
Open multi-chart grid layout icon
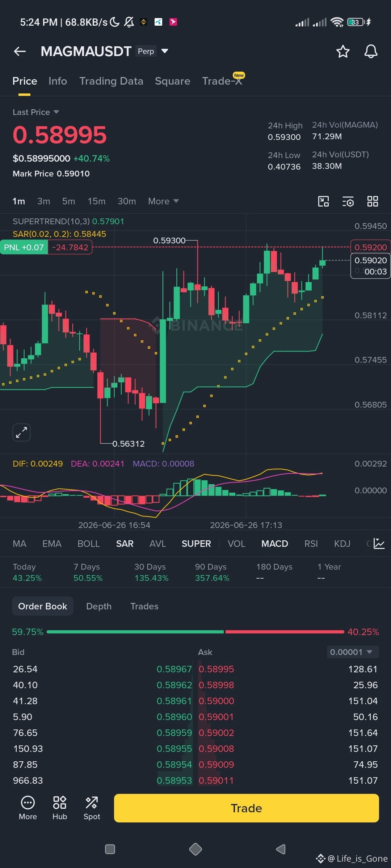373,201
